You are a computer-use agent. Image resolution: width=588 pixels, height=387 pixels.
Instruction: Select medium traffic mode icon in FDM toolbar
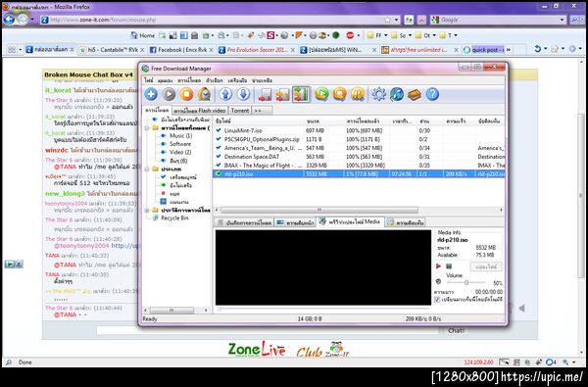tap(282, 94)
